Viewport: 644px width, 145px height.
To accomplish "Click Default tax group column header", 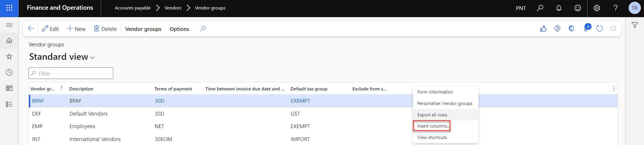I will pyautogui.click(x=309, y=89).
